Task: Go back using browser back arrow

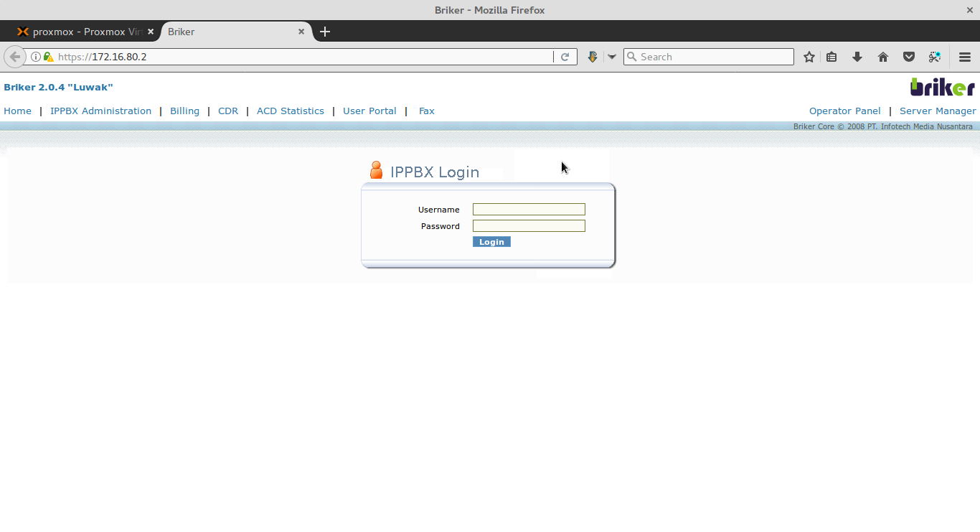Action: click(x=14, y=57)
